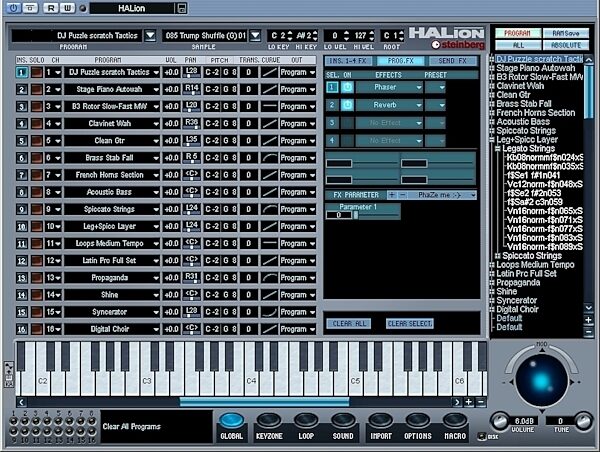Click the blue modulation sphere controller

tap(541, 381)
